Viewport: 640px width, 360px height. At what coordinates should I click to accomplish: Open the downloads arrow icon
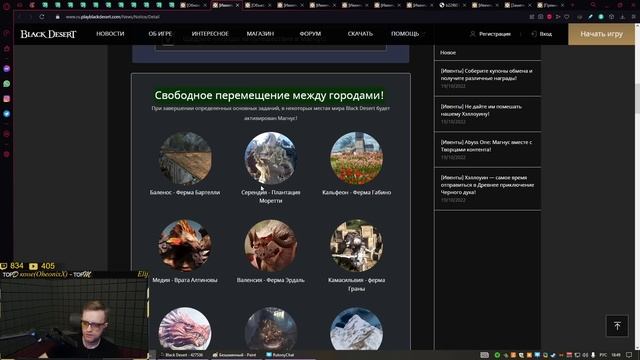tap(622, 17)
